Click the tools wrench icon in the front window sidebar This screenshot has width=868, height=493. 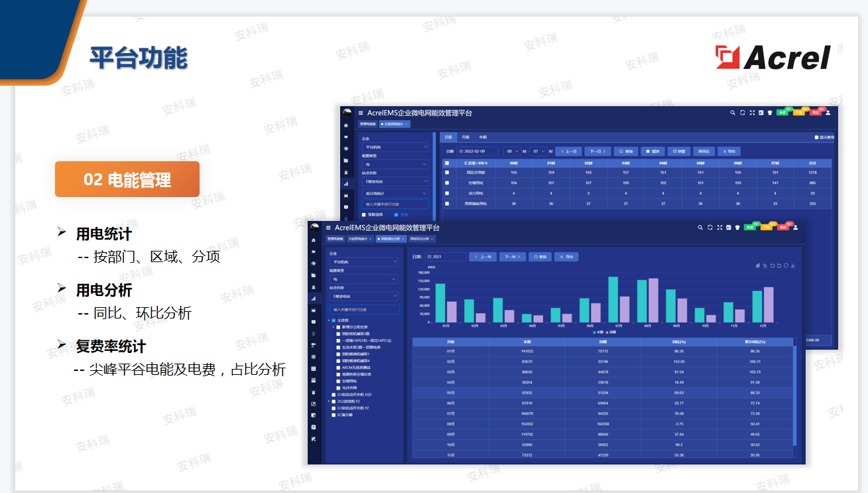314,439
